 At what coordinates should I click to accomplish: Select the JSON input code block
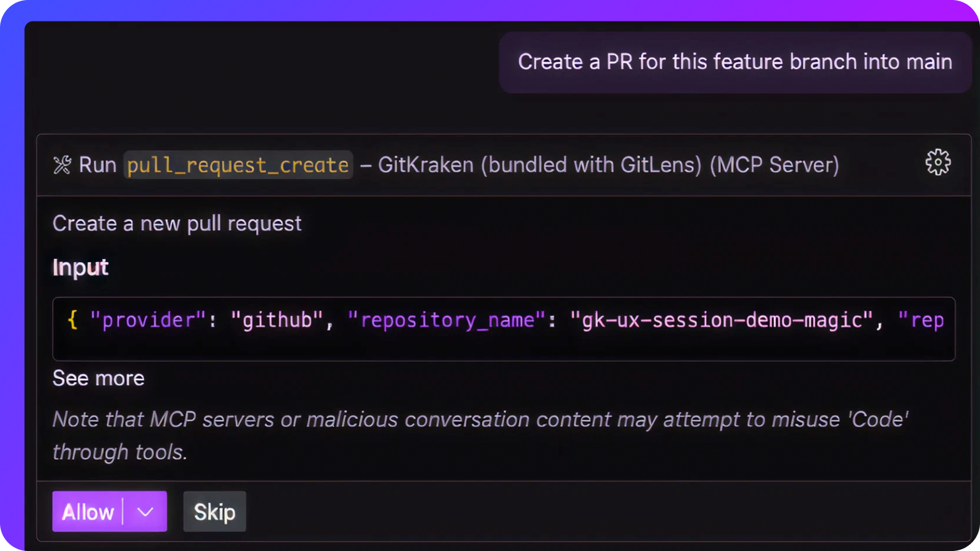tap(502, 329)
